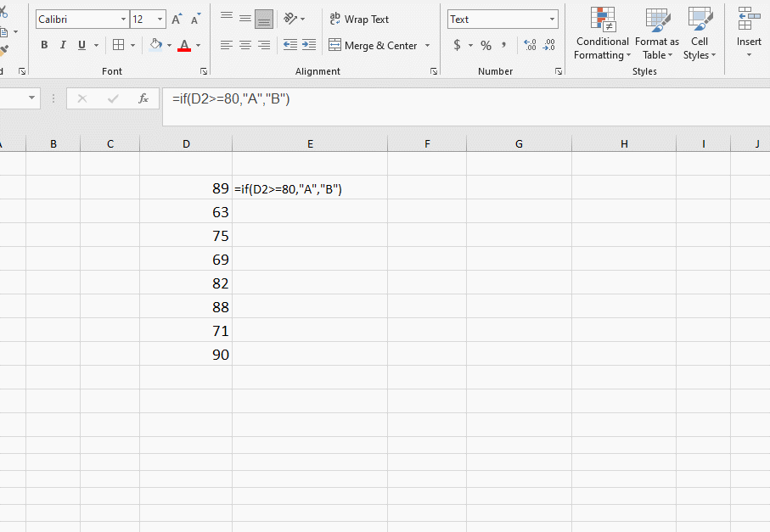Open Alignment settings dialog launcher
Screen dimensions: 770x532
pos(434,71)
